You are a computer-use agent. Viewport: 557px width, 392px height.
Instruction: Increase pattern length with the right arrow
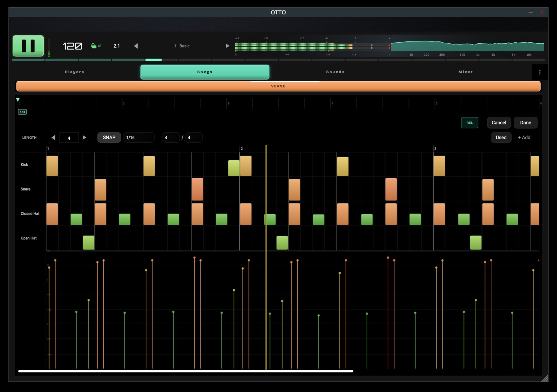pos(84,138)
